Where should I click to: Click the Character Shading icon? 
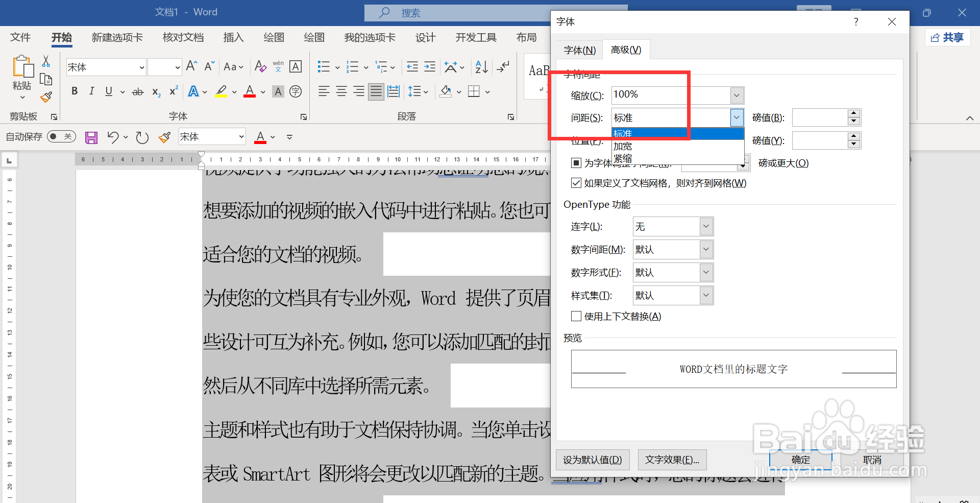point(278,91)
